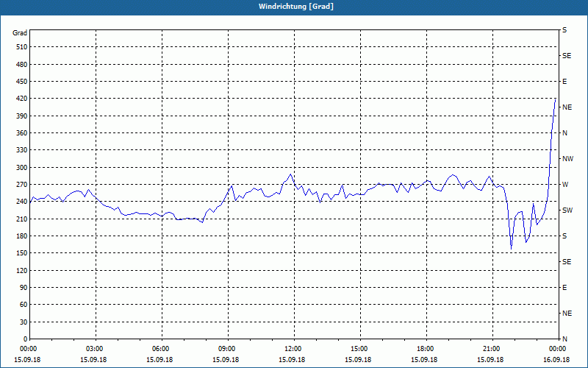Select the 240 left axis label
Viewport: 588px width, 368px height.
coord(22,202)
